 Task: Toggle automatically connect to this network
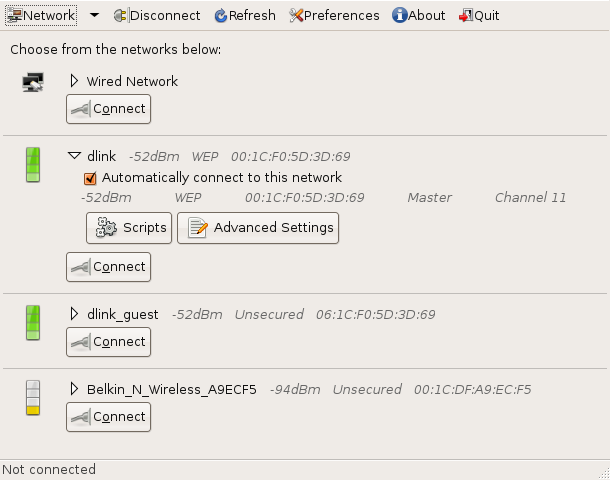[x=90, y=178]
